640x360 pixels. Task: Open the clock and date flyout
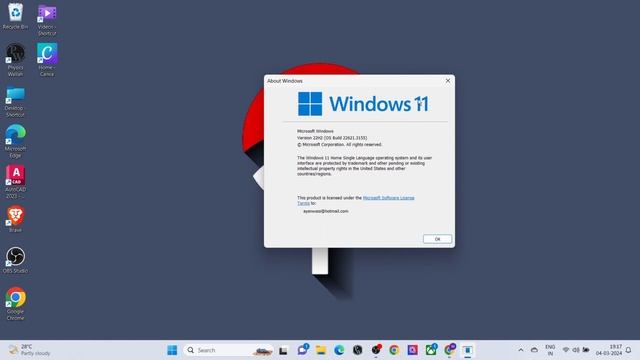(x=609, y=350)
